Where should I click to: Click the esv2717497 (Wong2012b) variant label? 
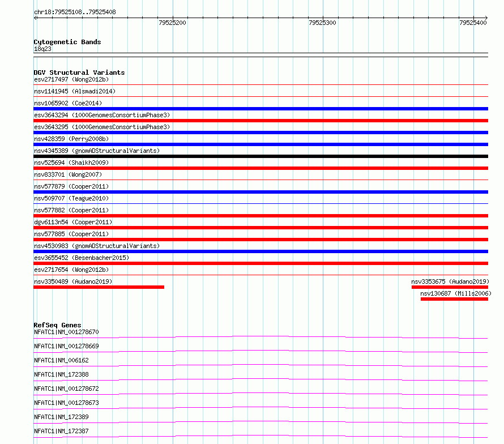click(71, 79)
